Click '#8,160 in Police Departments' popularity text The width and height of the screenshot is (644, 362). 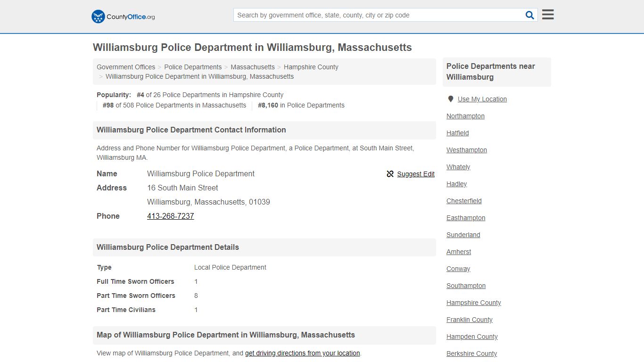click(x=301, y=105)
